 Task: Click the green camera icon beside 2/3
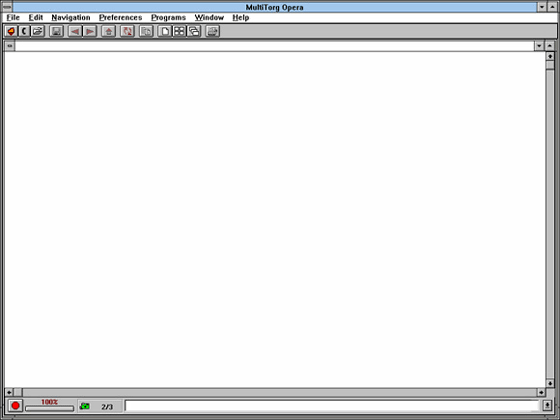(x=85, y=406)
